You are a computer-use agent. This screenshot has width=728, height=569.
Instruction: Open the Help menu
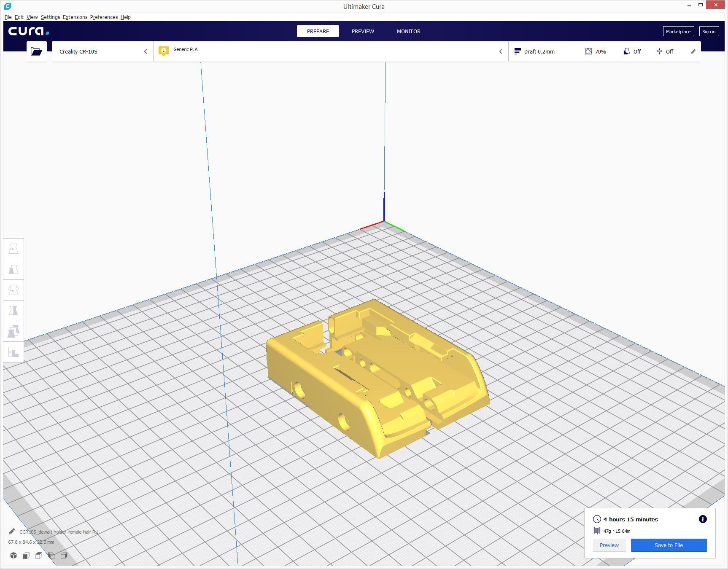coord(125,17)
